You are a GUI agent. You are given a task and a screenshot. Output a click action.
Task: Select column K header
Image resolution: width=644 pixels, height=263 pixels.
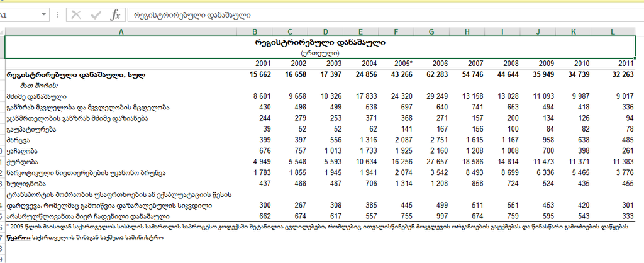(574, 31)
